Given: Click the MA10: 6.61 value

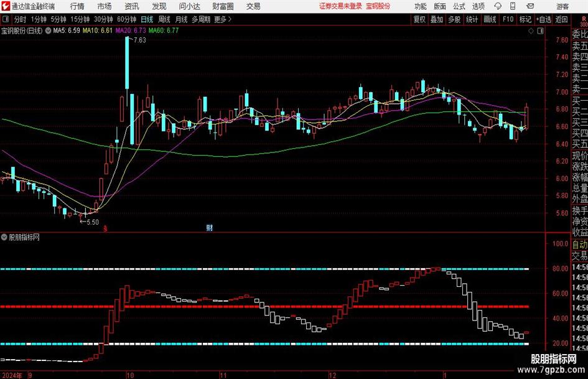Looking at the screenshot, I should [98, 30].
